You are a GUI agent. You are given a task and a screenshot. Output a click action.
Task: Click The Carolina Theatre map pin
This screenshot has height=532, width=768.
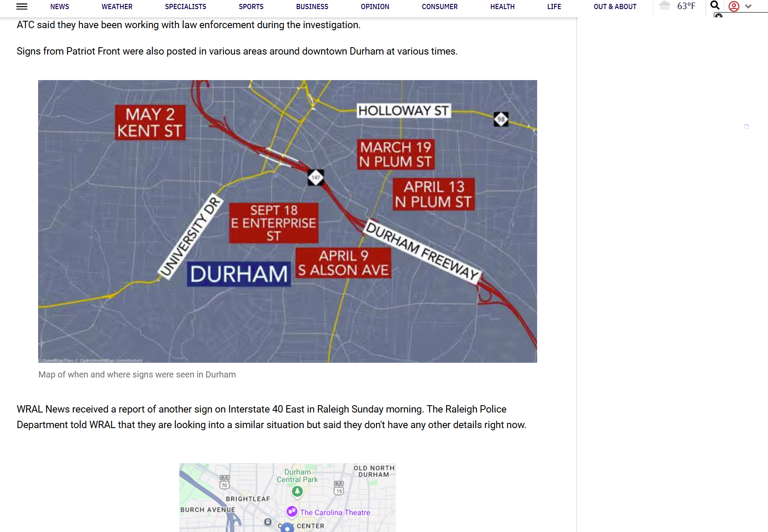pos(292,512)
